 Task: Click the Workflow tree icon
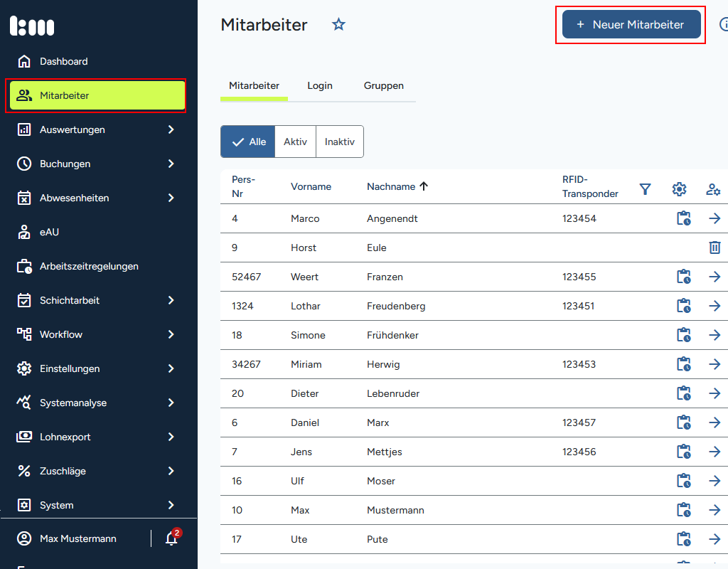[x=24, y=334]
